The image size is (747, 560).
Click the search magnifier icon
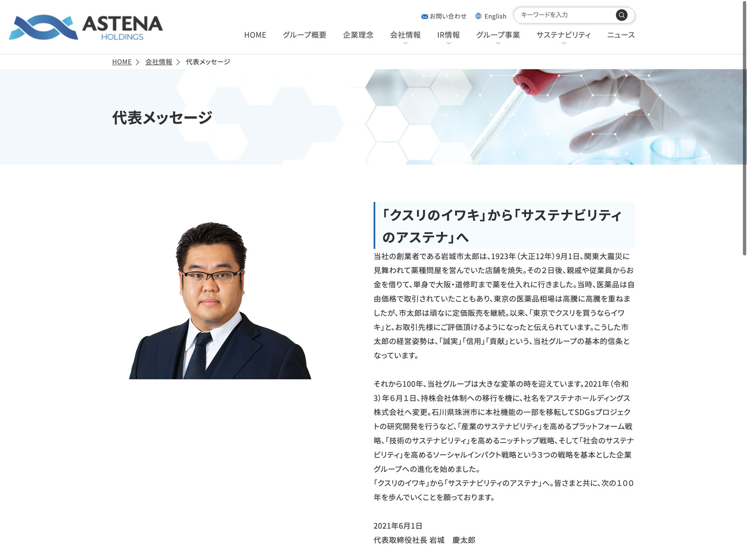coord(621,15)
